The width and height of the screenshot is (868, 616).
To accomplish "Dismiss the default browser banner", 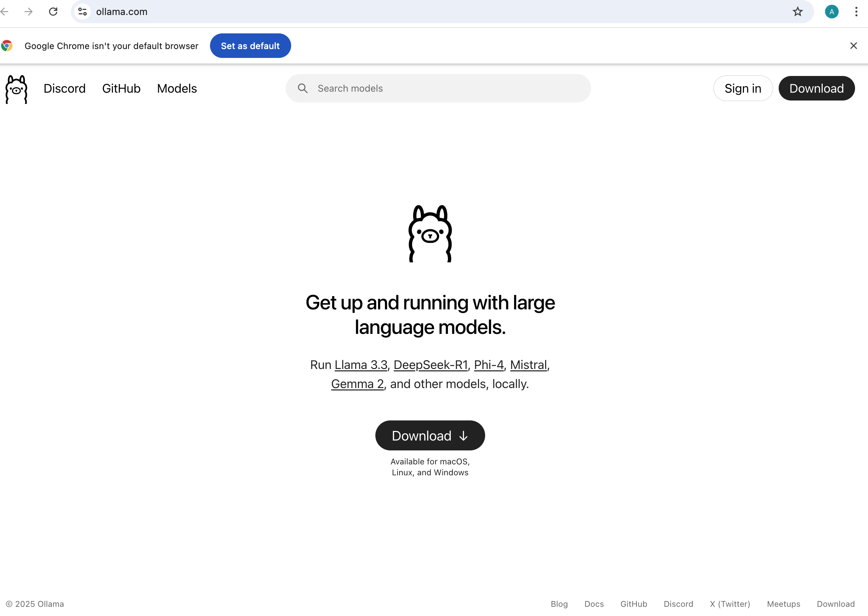I will click(x=854, y=46).
